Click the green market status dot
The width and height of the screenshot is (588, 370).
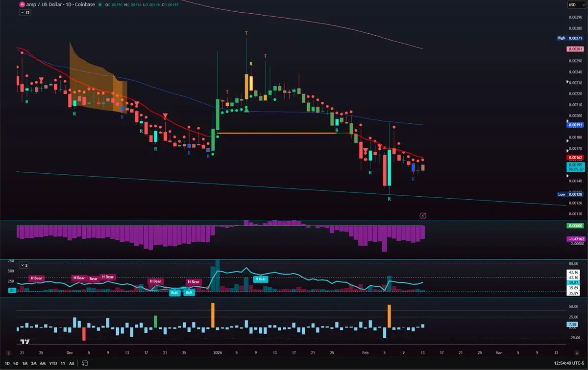(100, 4)
